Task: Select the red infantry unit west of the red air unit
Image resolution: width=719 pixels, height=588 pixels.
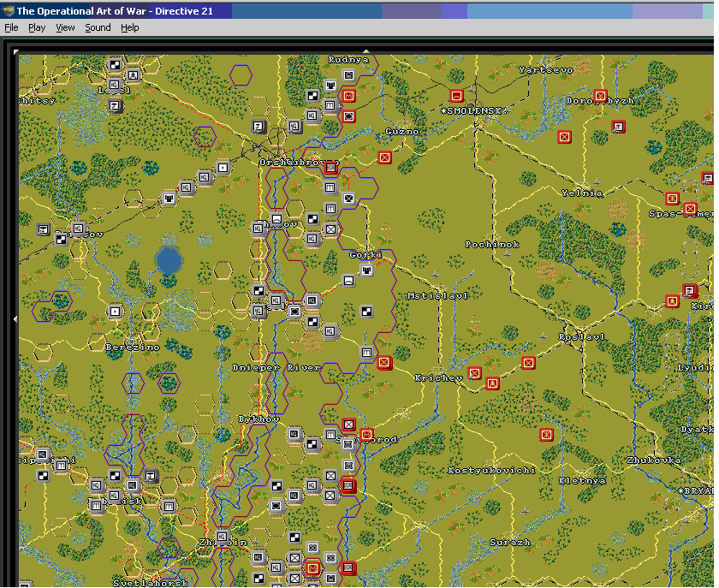Action: pyautogui.click(x=564, y=137)
